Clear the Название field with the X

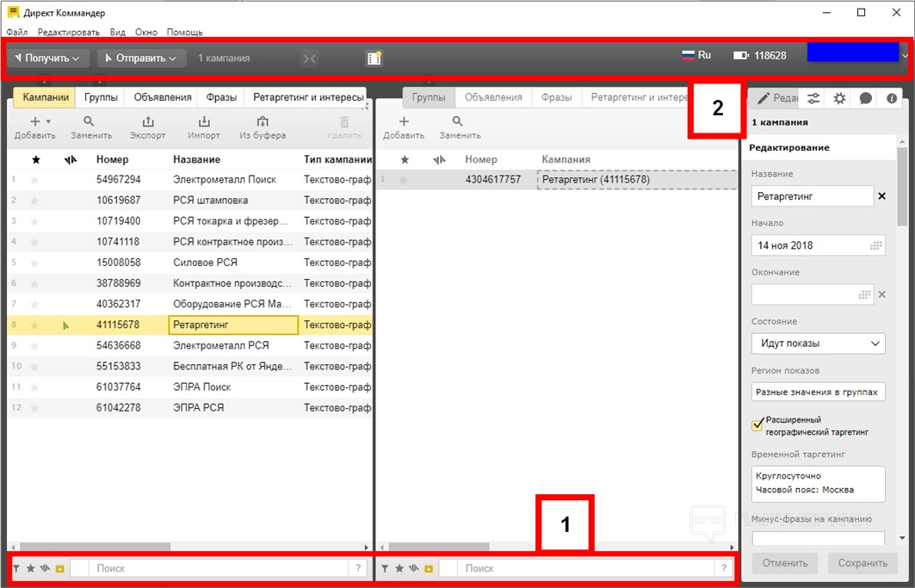881,196
